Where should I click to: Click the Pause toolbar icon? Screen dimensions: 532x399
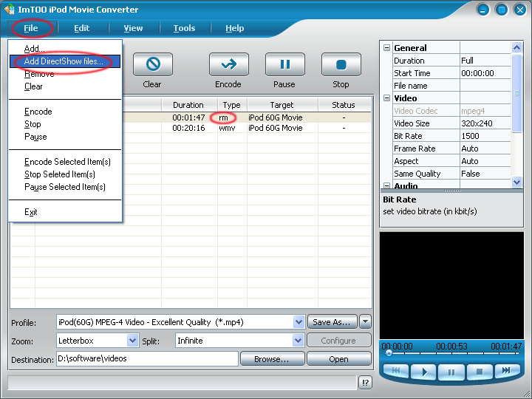285,64
